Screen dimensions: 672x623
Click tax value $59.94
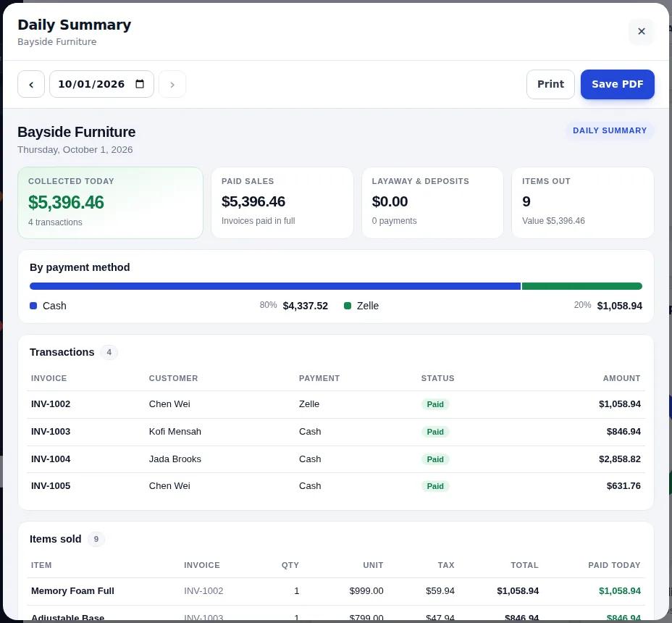tap(440, 591)
